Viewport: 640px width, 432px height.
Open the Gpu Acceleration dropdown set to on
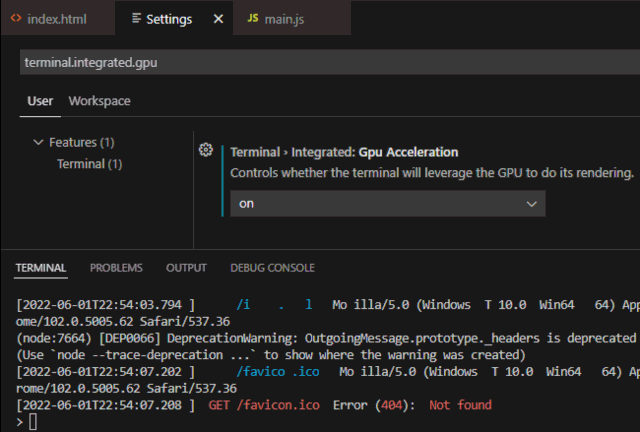[387, 203]
